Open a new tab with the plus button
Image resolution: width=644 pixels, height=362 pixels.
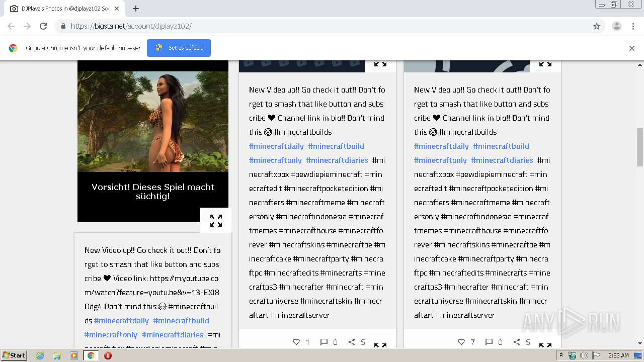(x=136, y=9)
